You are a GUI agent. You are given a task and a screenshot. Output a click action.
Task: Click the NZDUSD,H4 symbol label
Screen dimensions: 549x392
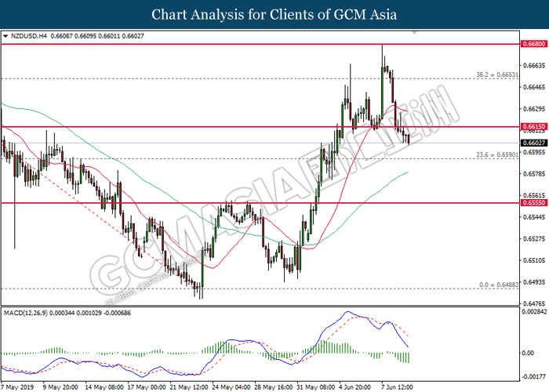[29, 36]
